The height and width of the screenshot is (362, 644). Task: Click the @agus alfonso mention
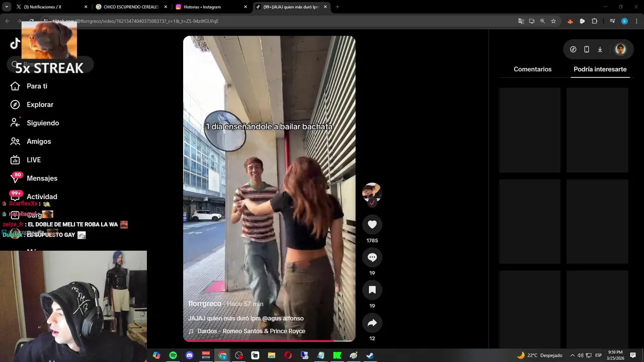(x=283, y=318)
